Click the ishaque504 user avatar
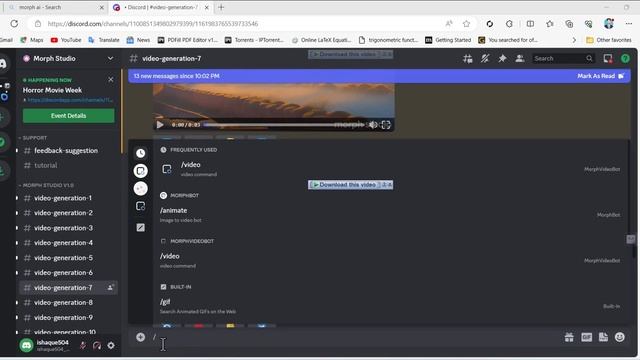The width and height of the screenshot is (640, 360). [x=27, y=345]
